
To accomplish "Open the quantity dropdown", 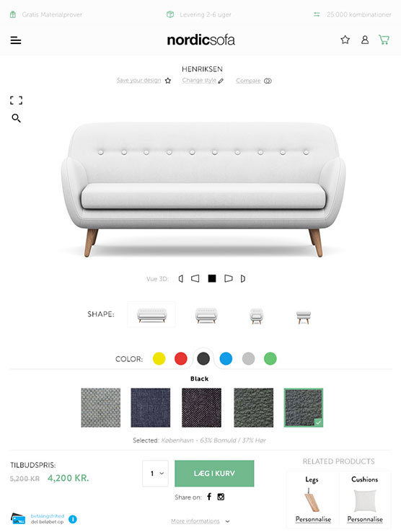I will tap(156, 474).
